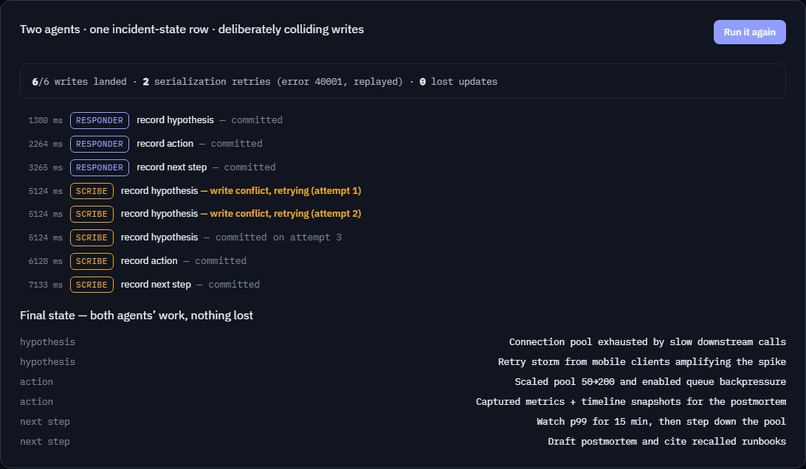Click the SCRIBE badge on attempt 1 row
This screenshot has width=806, height=469.
pos(91,191)
